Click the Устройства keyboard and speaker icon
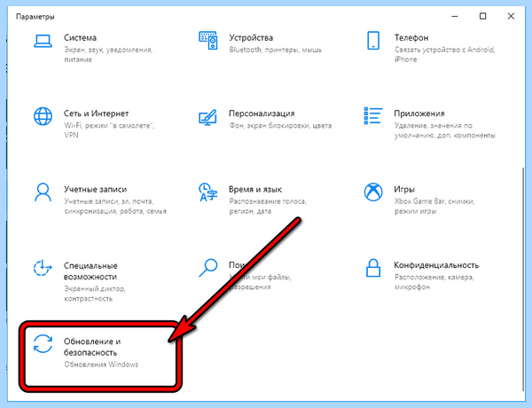 208,41
